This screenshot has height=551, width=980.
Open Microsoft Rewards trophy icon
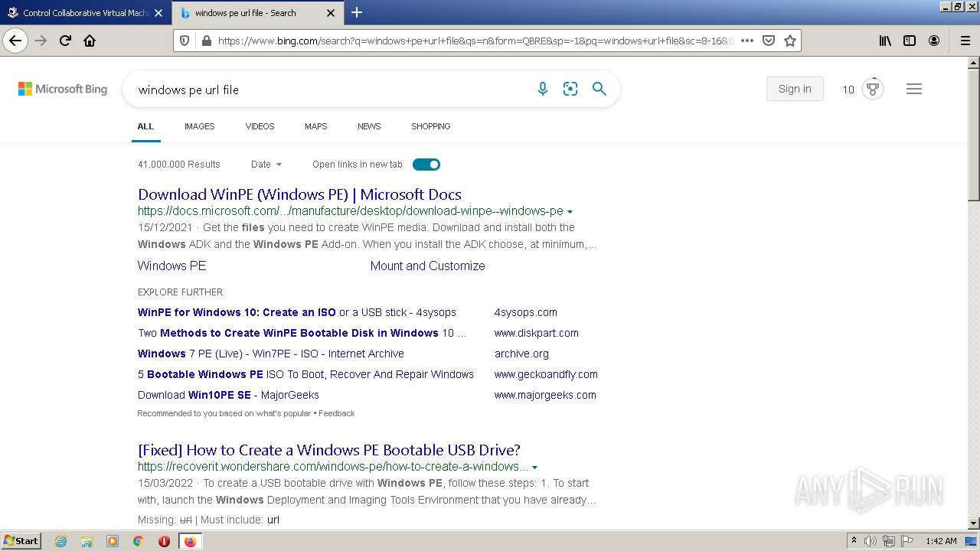coord(873,89)
